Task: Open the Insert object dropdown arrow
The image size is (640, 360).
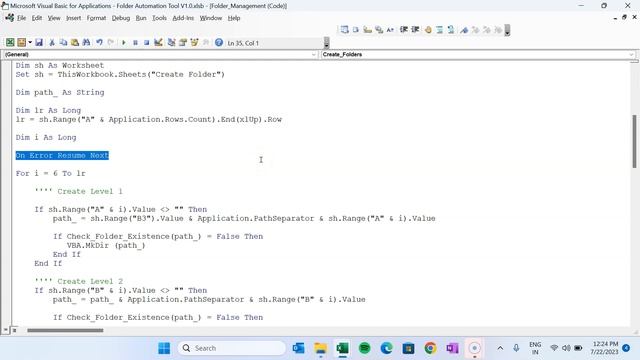Action: pos(30,42)
